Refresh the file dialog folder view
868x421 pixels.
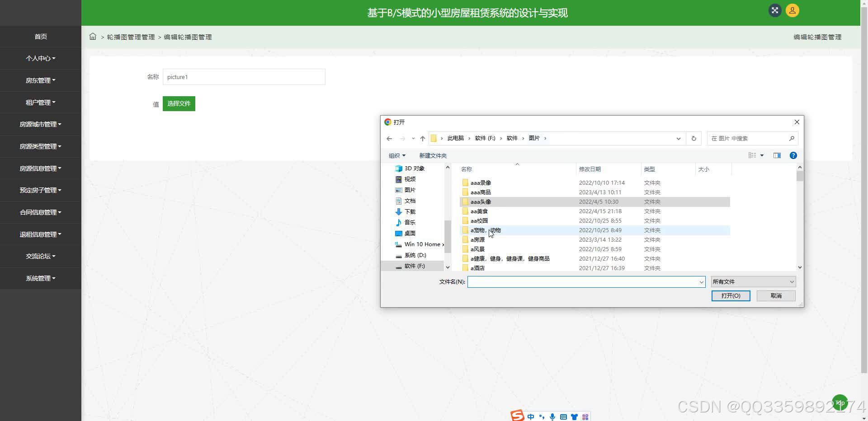click(x=694, y=138)
